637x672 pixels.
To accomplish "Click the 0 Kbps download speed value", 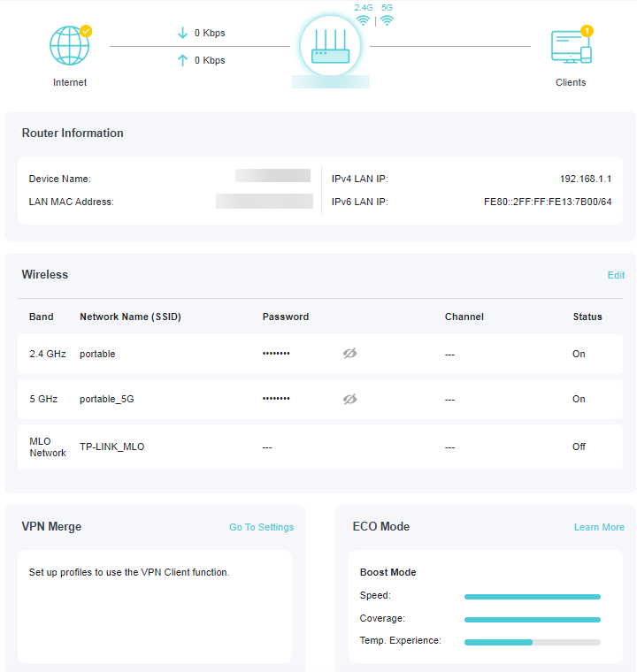I will pyautogui.click(x=210, y=33).
